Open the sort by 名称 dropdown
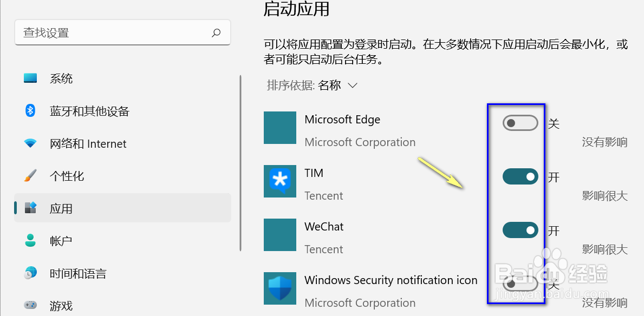The image size is (644, 316). [x=312, y=85]
